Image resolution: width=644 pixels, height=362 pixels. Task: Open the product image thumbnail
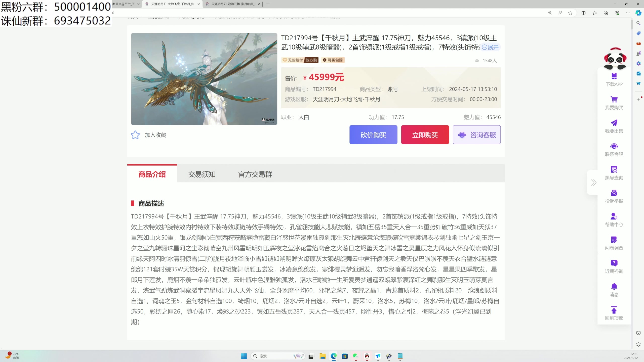204,79
